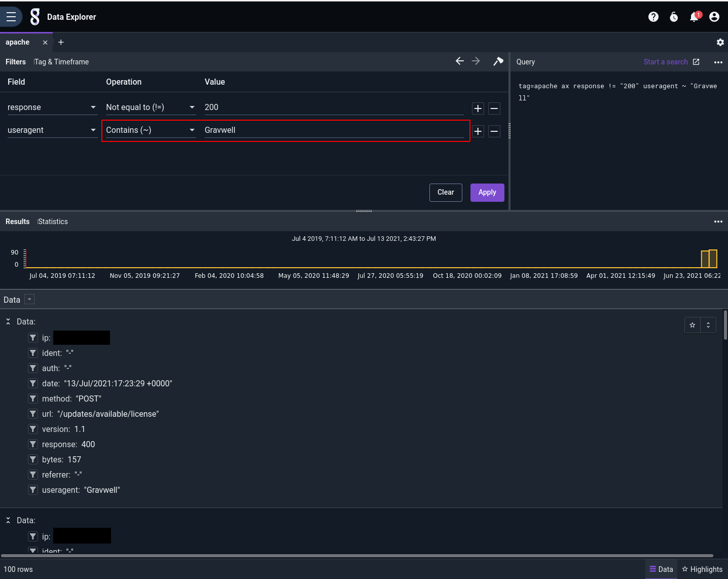
Task: Filter on the ip field in first entry
Action: coord(33,338)
